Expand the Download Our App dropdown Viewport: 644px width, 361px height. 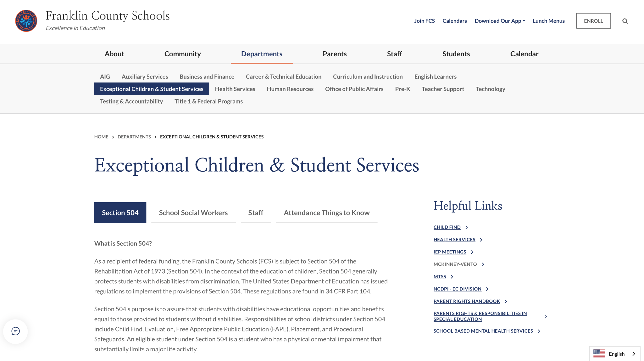500,21
